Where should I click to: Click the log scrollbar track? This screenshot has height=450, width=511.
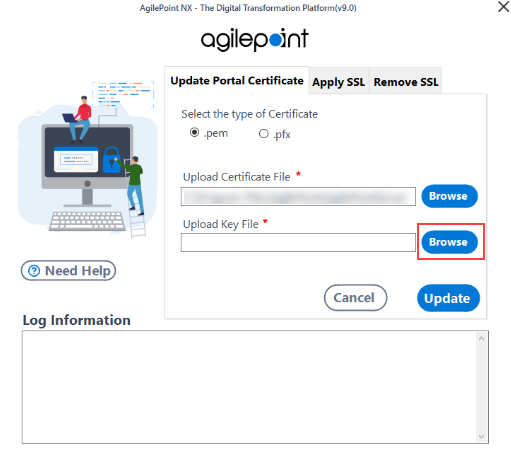tap(481, 387)
